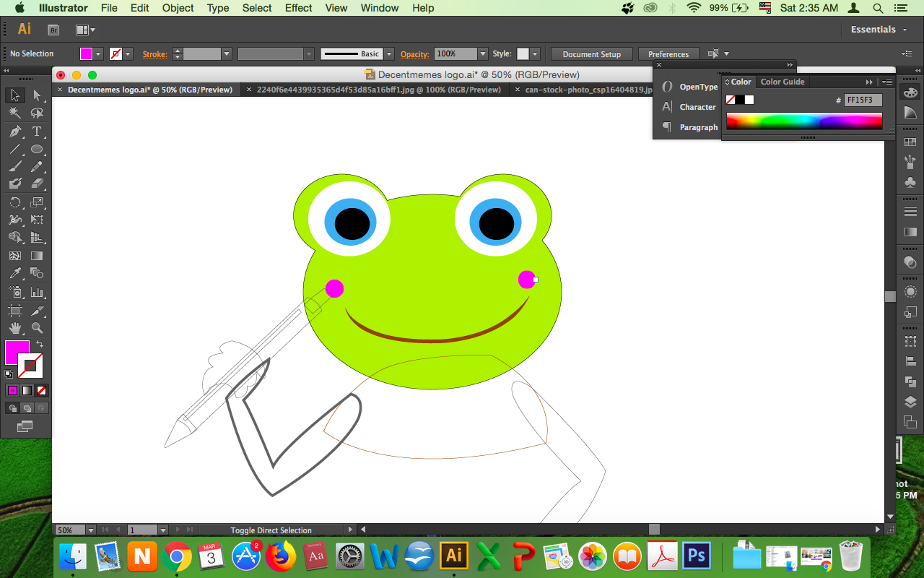Open opacity value dropdown

click(482, 54)
